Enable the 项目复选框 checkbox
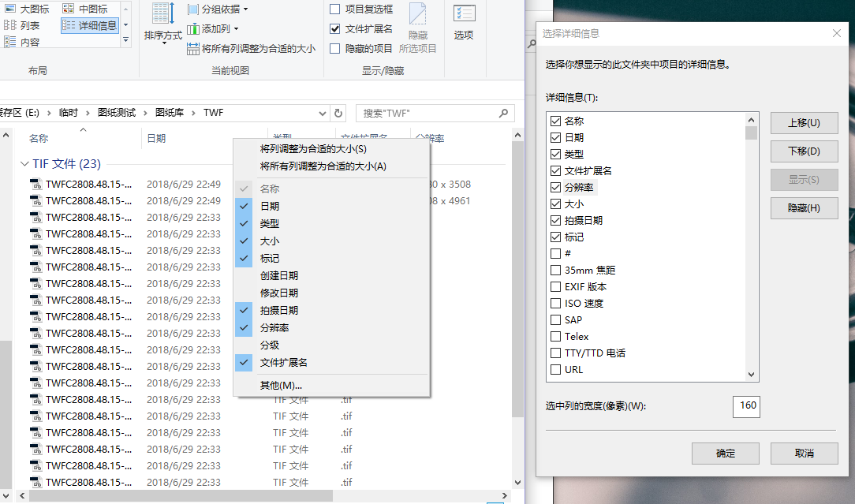Viewport: 855px width, 504px height. pyautogui.click(x=335, y=9)
